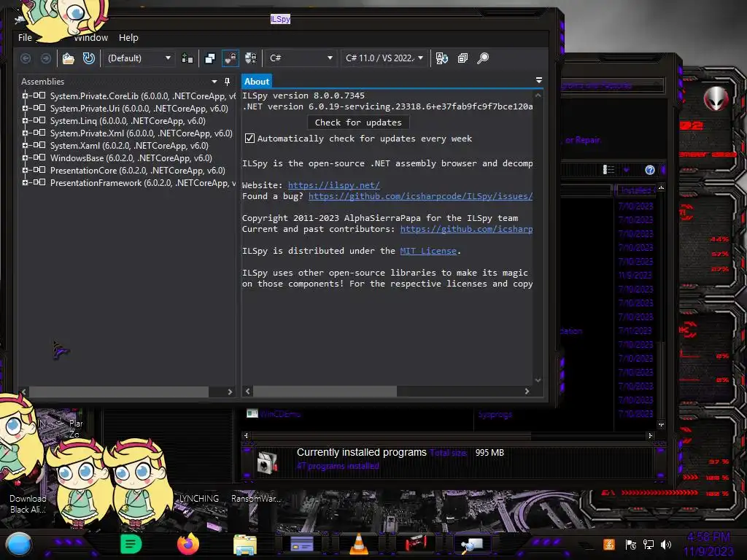Open the Help menu
The height and width of the screenshot is (560, 747).
pos(128,38)
